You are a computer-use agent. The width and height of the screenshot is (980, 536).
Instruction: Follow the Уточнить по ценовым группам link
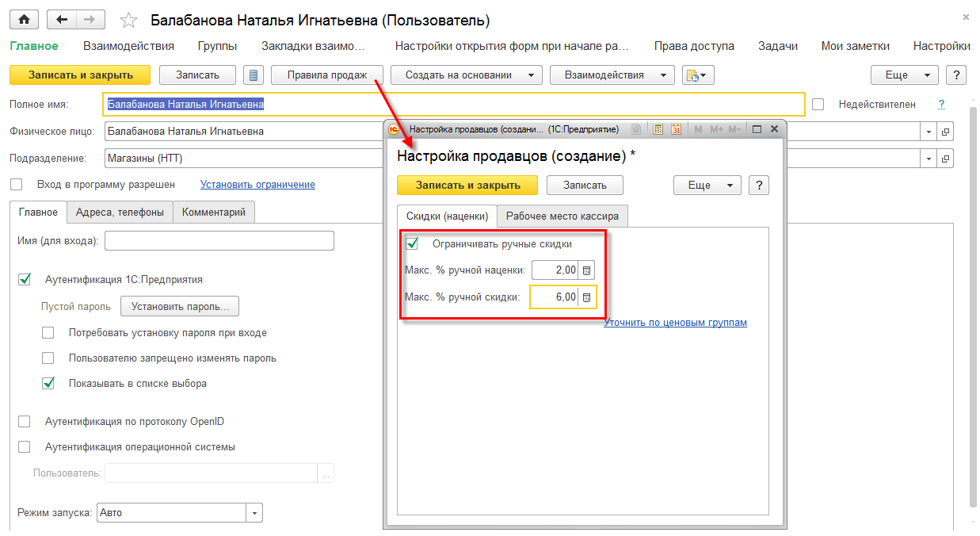[x=675, y=323]
